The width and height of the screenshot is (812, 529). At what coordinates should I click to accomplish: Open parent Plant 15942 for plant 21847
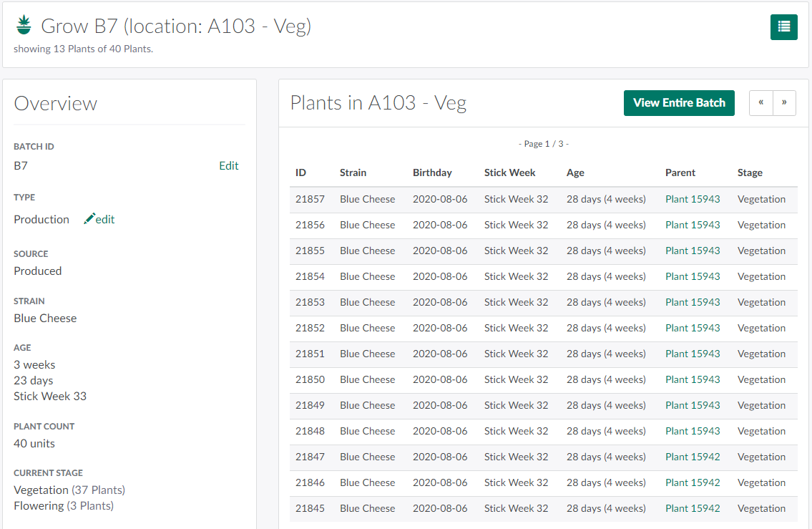[x=692, y=457]
